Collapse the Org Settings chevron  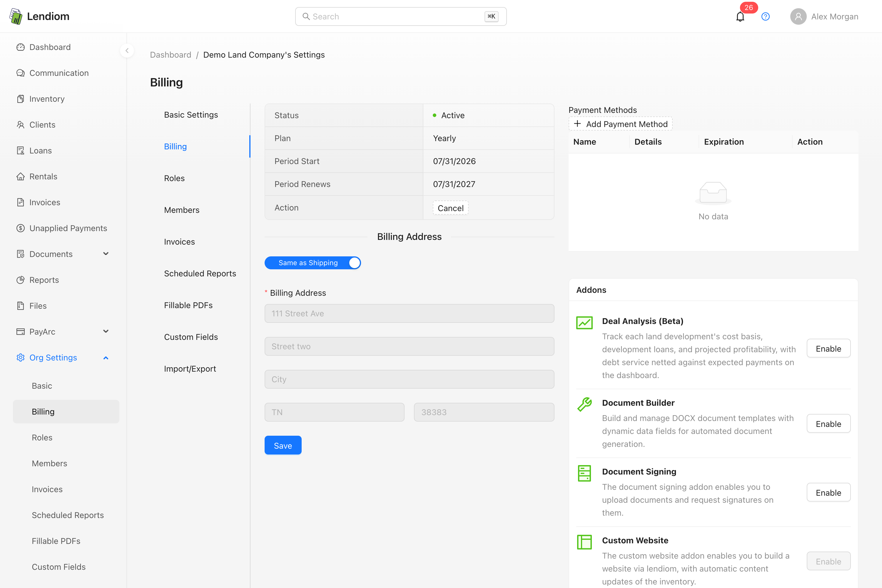(106, 358)
